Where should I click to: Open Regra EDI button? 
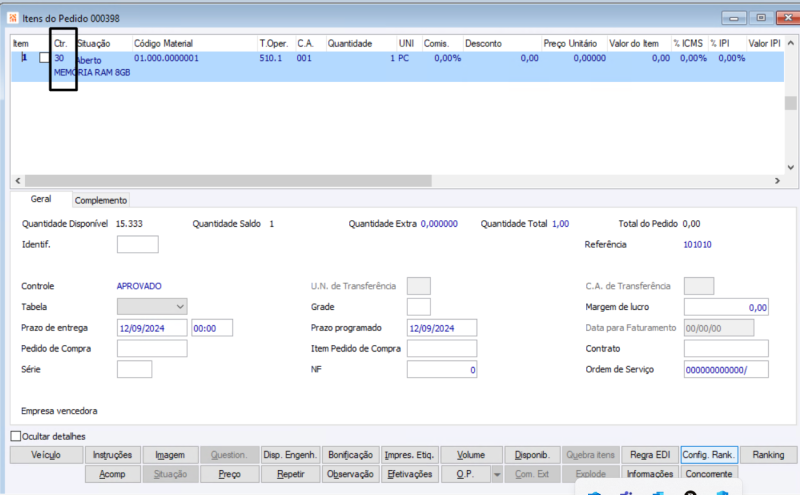(650, 455)
